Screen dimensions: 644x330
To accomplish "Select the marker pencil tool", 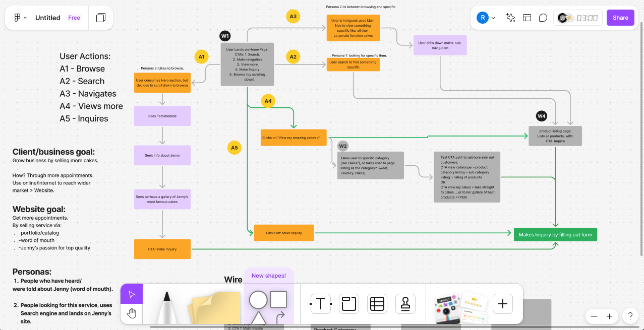I will [166, 307].
